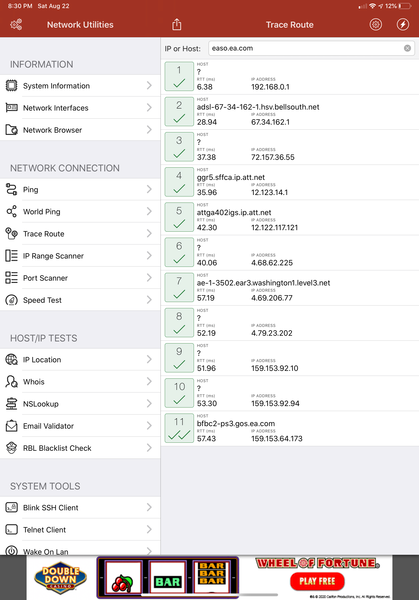Expand NSLookup chevron
Screen dimensions: 419x600
tap(149, 404)
